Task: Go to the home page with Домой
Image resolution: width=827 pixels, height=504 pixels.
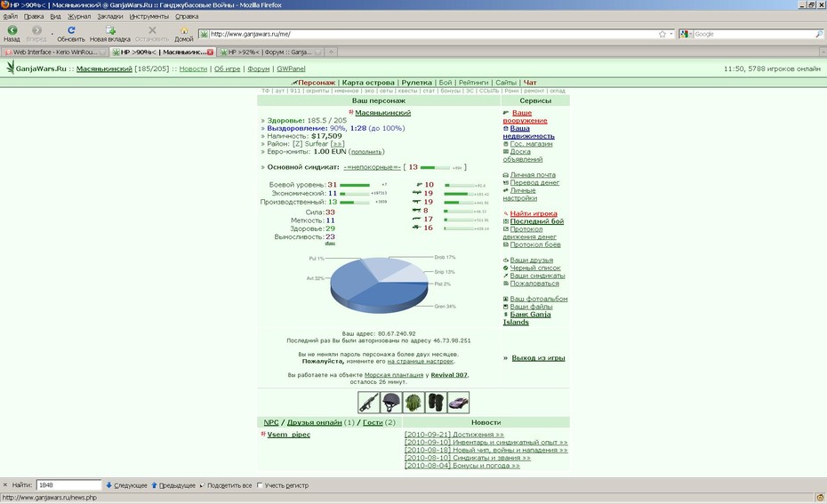Action: [x=183, y=34]
